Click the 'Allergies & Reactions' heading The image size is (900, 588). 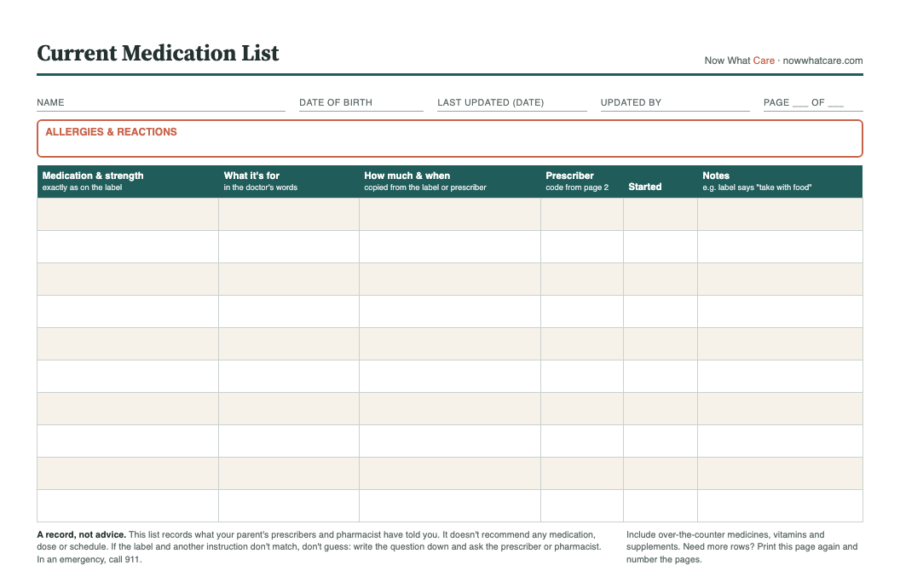coord(112,132)
